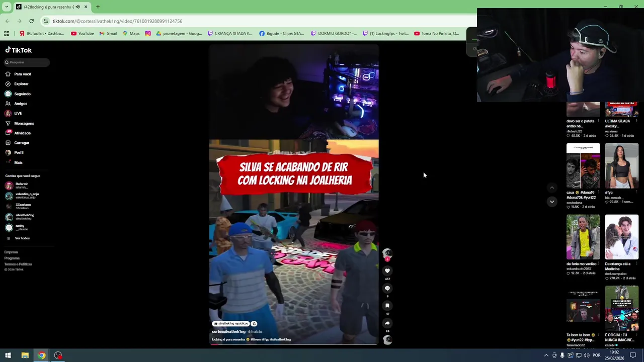Bookmark the video to favorites

[x=387, y=306]
